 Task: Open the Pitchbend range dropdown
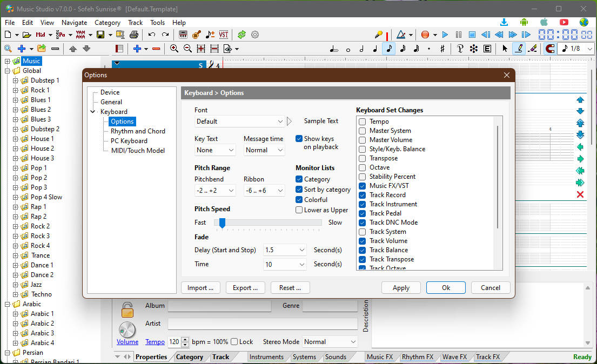215,191
